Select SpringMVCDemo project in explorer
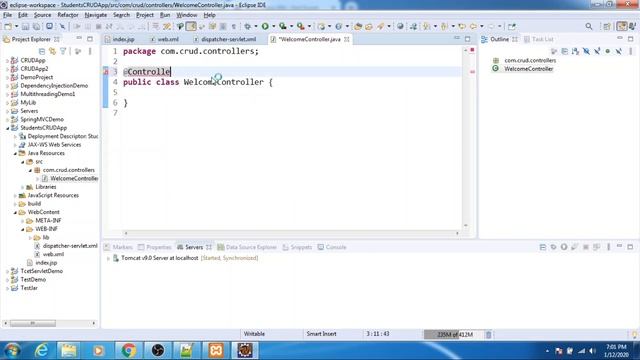 tap(42, 120)
